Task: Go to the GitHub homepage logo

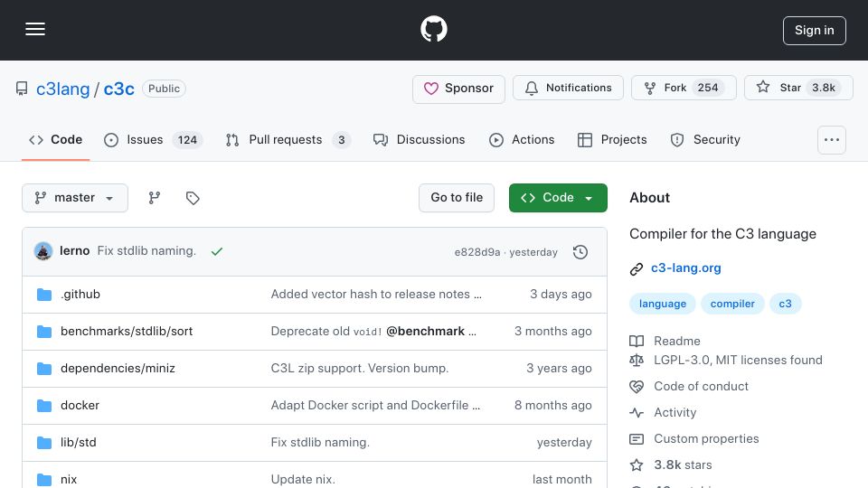Action: (433, 29)
